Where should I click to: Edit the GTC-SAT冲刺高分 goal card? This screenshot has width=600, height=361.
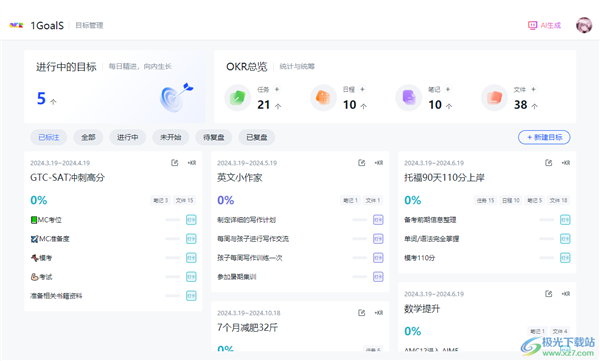(x=174, y=163)
